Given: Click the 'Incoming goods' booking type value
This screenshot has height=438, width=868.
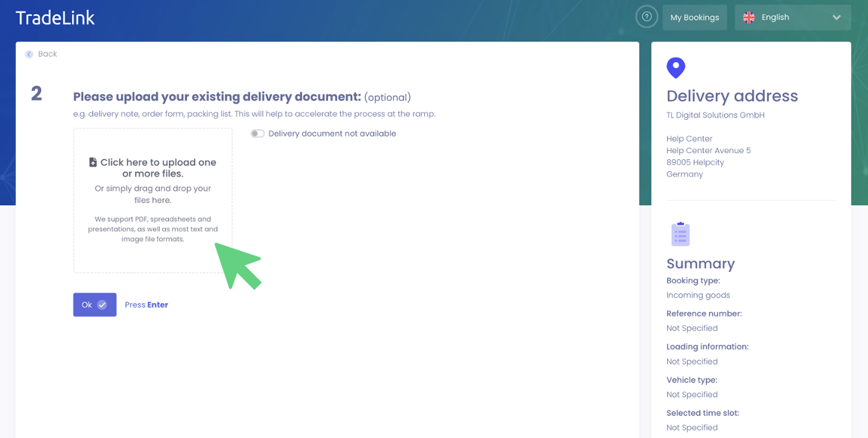Looking at the screenshot, I should coord(698,296).
